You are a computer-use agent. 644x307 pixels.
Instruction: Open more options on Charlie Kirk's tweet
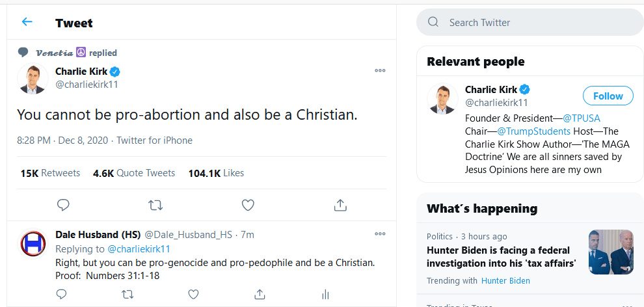point(380,71)
